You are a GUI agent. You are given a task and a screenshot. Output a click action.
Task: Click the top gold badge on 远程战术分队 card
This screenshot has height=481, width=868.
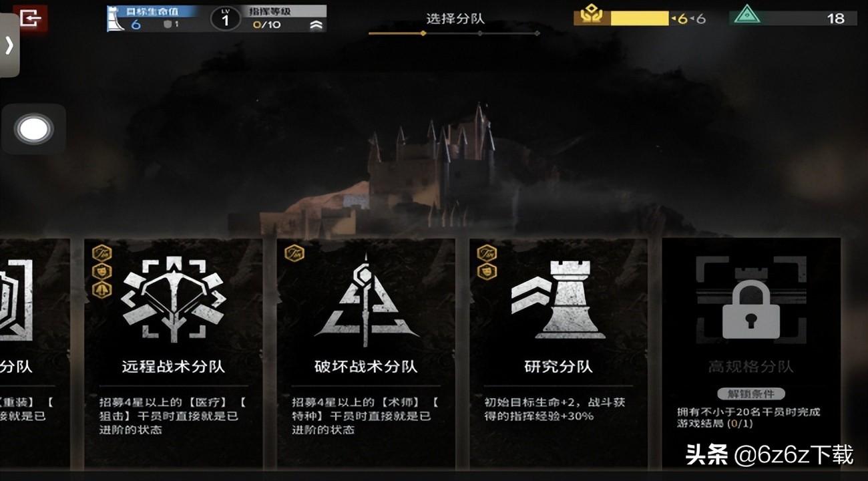pos(101,253)
